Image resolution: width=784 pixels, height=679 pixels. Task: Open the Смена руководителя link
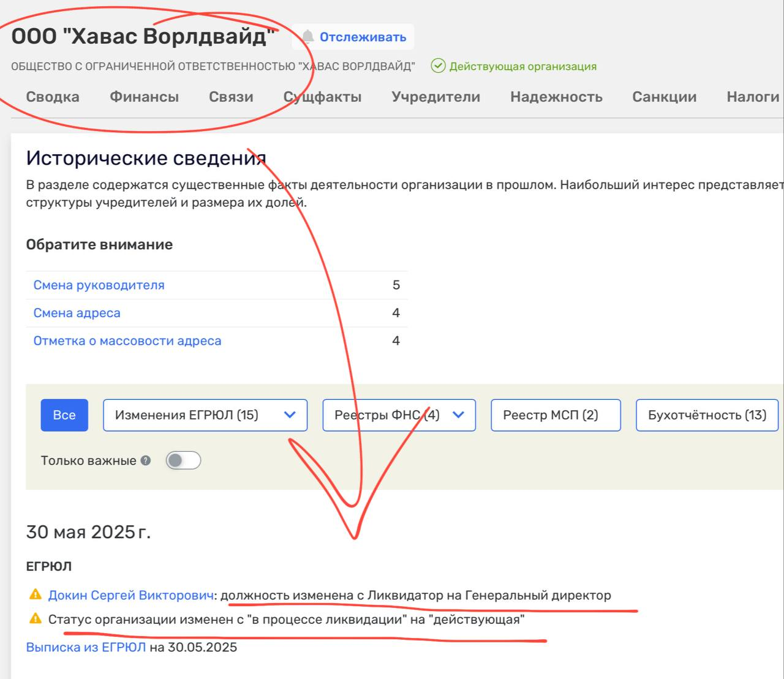(x=99, y=285)
